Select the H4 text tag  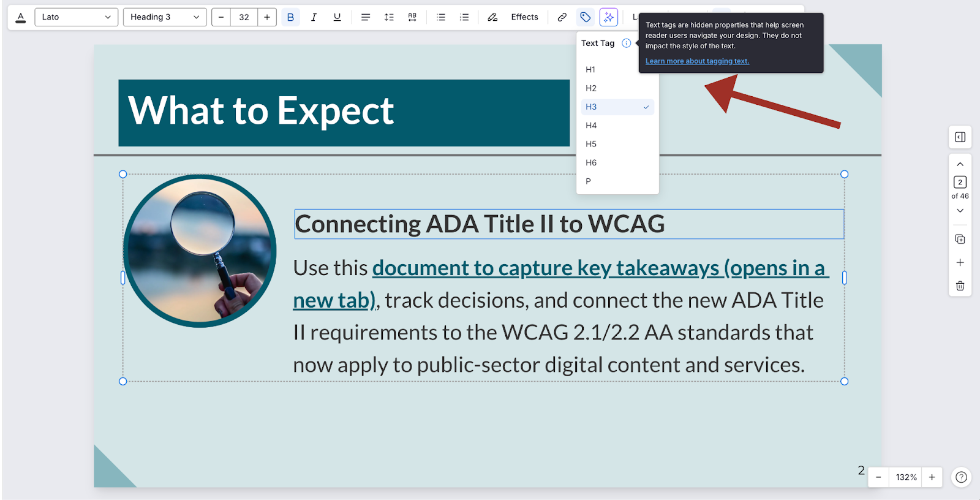coord(617,126)
